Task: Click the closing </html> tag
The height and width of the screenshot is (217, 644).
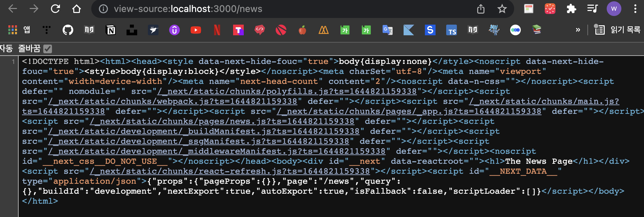Action: tap(40, 201)
